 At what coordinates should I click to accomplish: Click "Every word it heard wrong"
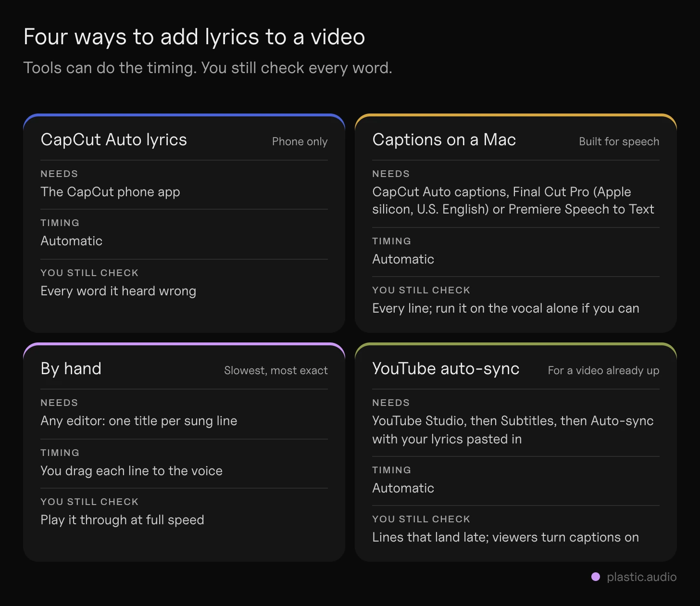point(118,291)
